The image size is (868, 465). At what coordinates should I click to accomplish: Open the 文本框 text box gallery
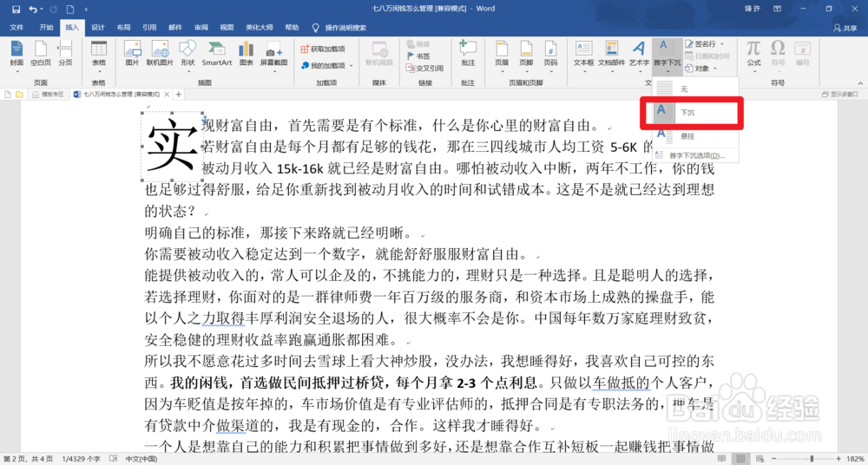tap(583, 56)
